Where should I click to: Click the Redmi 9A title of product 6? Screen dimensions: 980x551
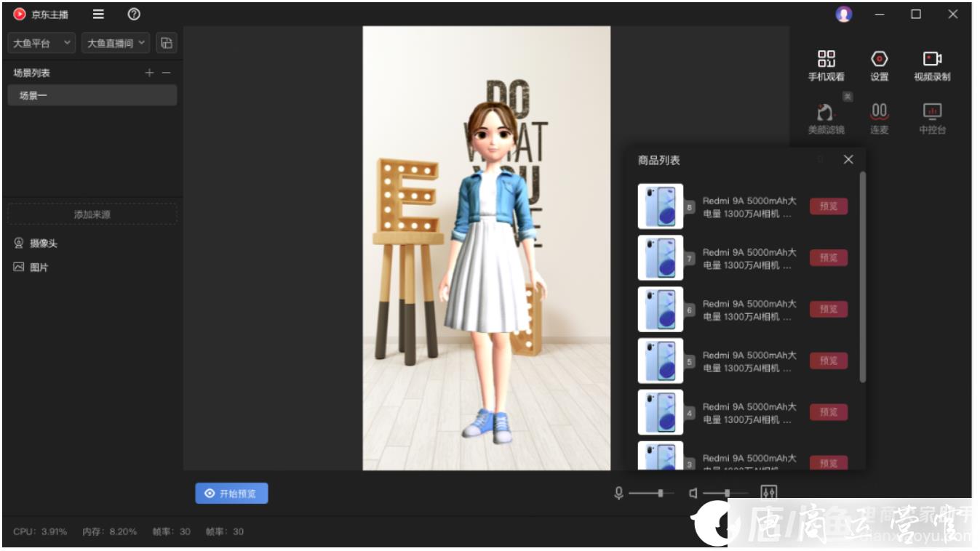point(749,310)
